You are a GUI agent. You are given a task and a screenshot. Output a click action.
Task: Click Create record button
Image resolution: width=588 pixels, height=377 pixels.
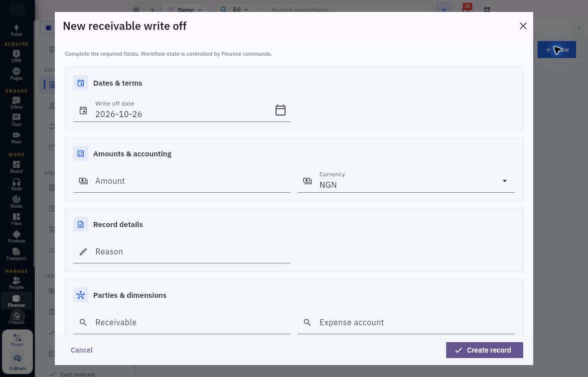pos(484,350)
